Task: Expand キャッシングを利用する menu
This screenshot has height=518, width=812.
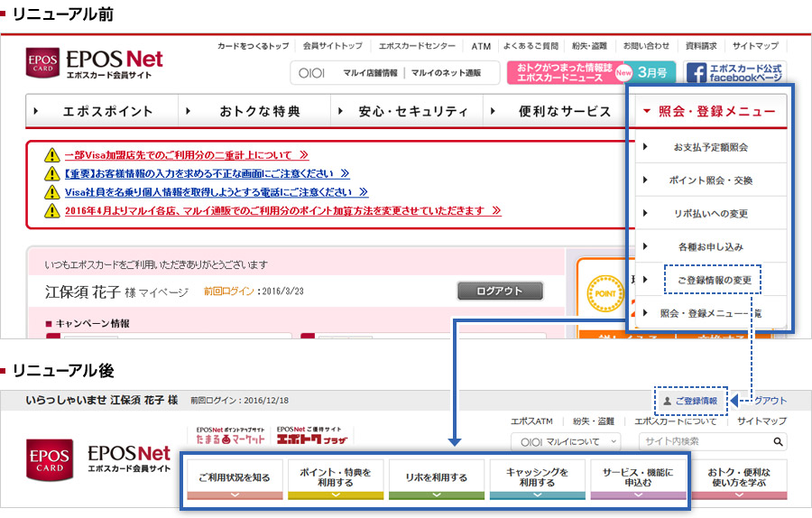Action: 537,479
